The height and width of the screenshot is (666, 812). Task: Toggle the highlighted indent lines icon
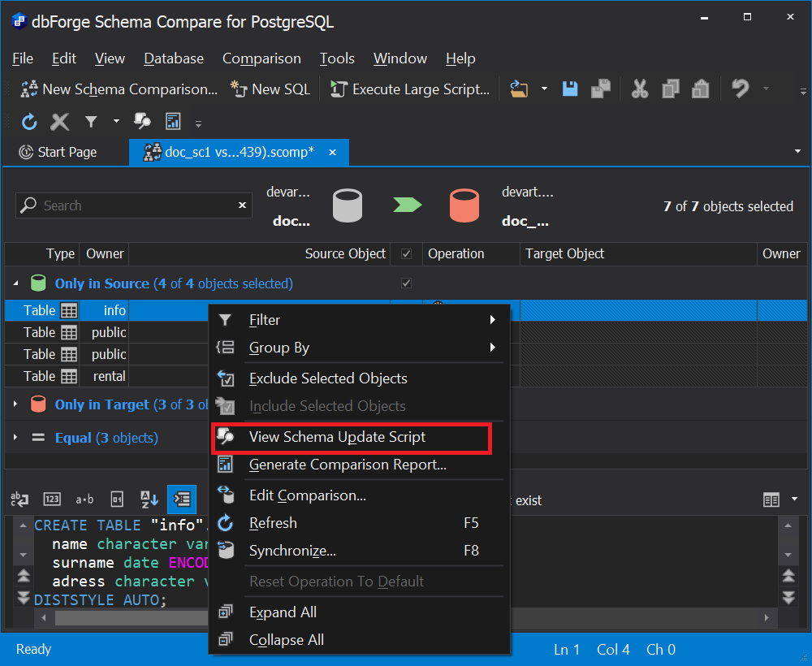click(182, 500)
